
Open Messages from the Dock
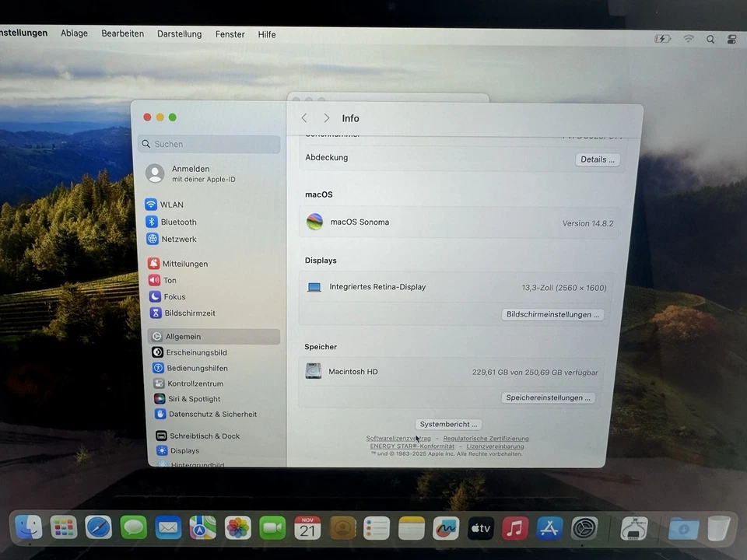click(x=133, y=527)
